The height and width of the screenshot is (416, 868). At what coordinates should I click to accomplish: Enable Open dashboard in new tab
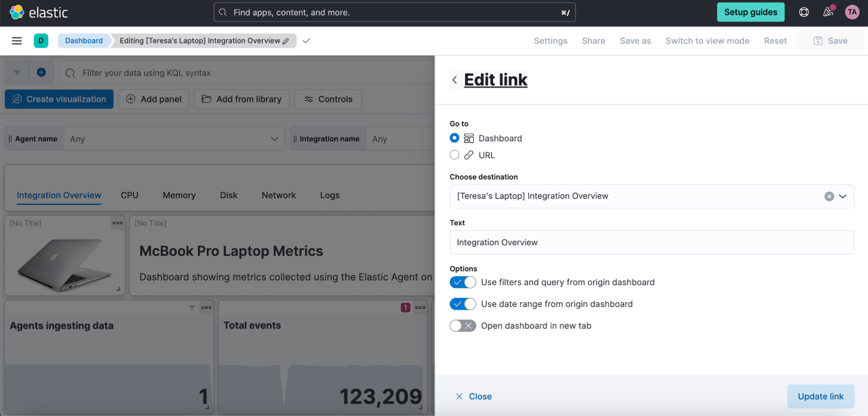(x=462, y=325)
